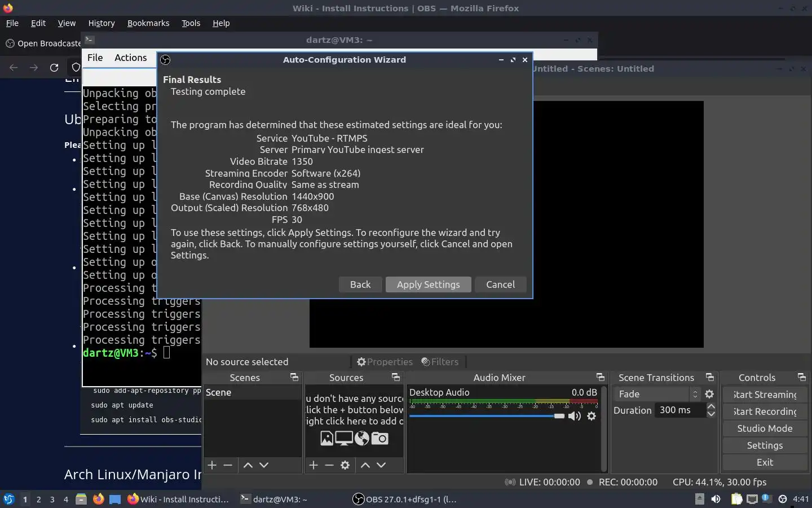Go back in Firefox history
This screenshot has height=508, width=812.
(x=14, y=68)
